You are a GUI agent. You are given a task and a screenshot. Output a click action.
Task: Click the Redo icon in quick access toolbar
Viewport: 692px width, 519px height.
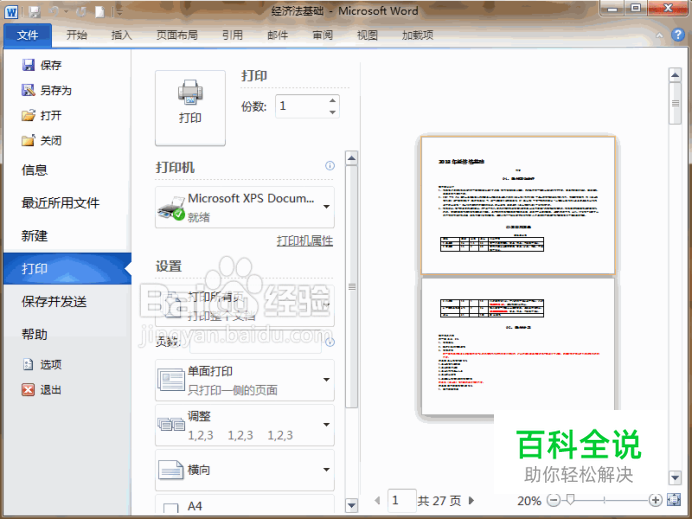tap(81, 12)
